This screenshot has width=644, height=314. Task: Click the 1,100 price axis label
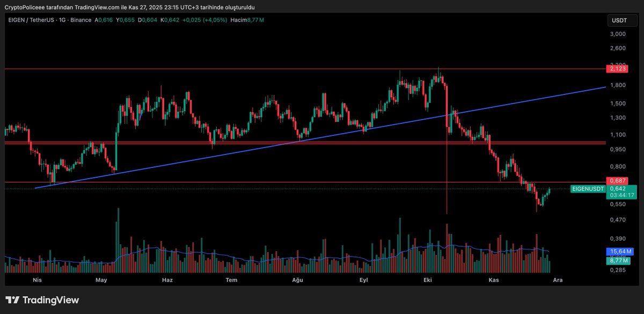[x=618, y=135]
